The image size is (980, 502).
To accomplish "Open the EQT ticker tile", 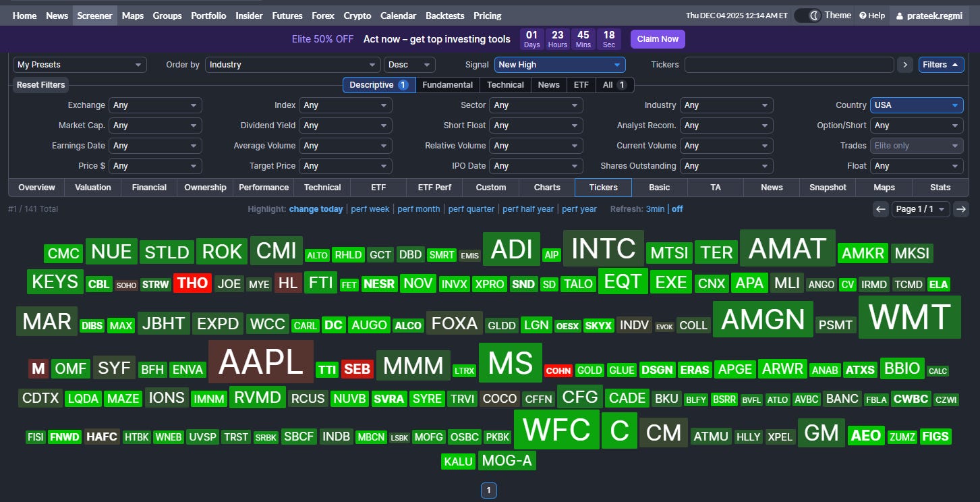I will [x=623, y=281].
